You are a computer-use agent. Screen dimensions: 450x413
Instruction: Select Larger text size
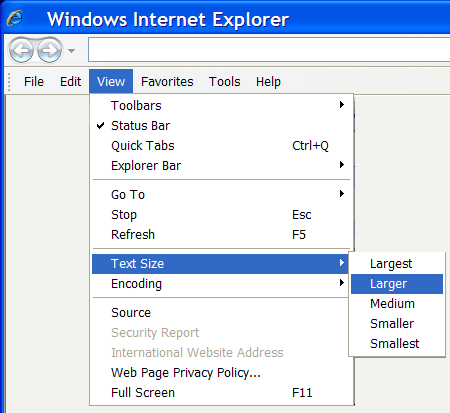[x=397, y=284]
